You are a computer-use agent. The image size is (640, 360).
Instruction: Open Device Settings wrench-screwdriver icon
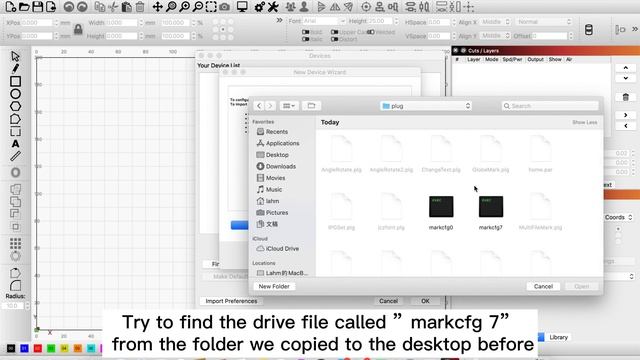273,7
